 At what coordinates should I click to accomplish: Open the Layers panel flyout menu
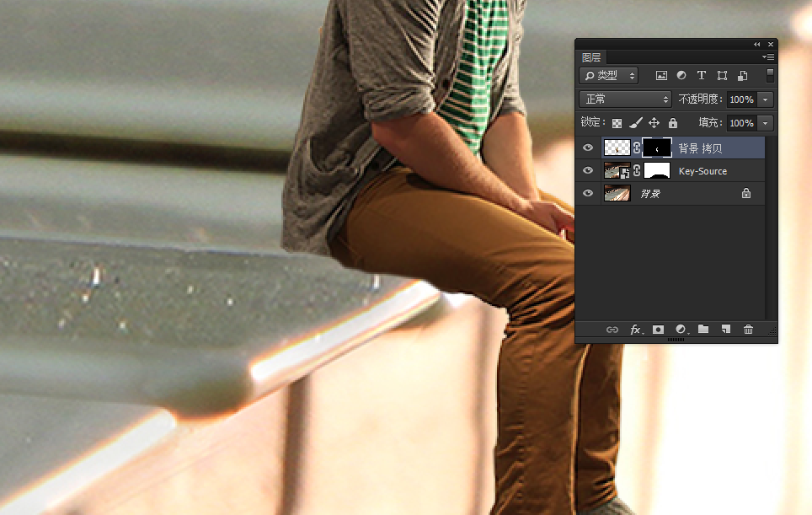tap(767, 57)
